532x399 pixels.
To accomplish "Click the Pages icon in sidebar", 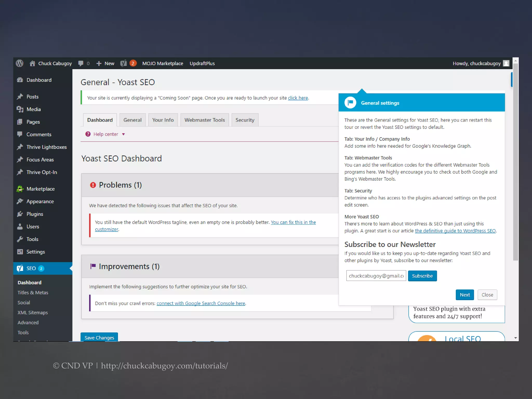I will (20, 122).
